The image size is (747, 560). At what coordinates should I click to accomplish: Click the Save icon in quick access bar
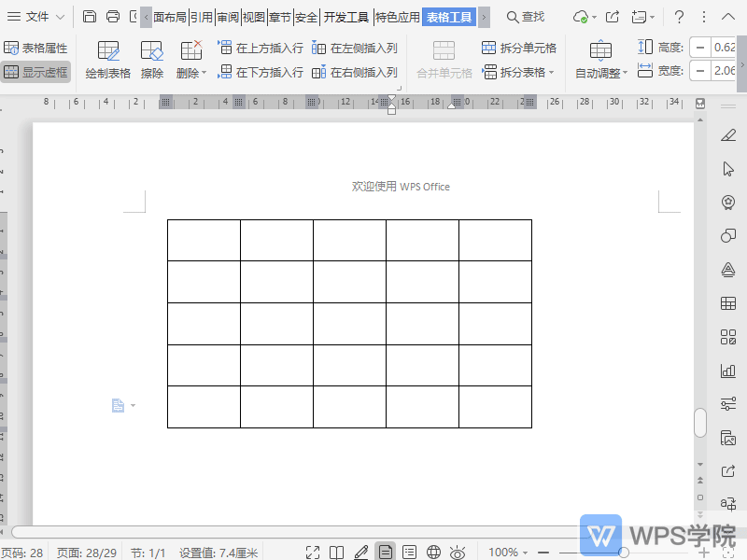90,17
